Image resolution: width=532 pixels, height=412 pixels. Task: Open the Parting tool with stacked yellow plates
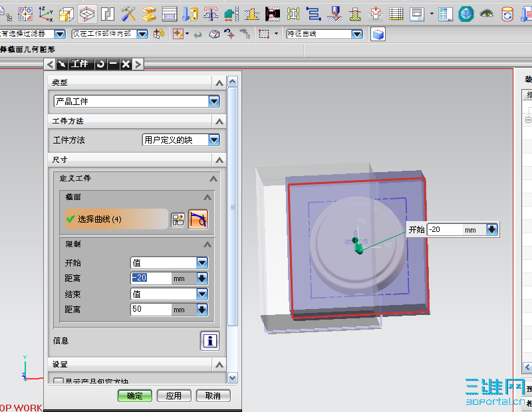(x=149, y=14)
